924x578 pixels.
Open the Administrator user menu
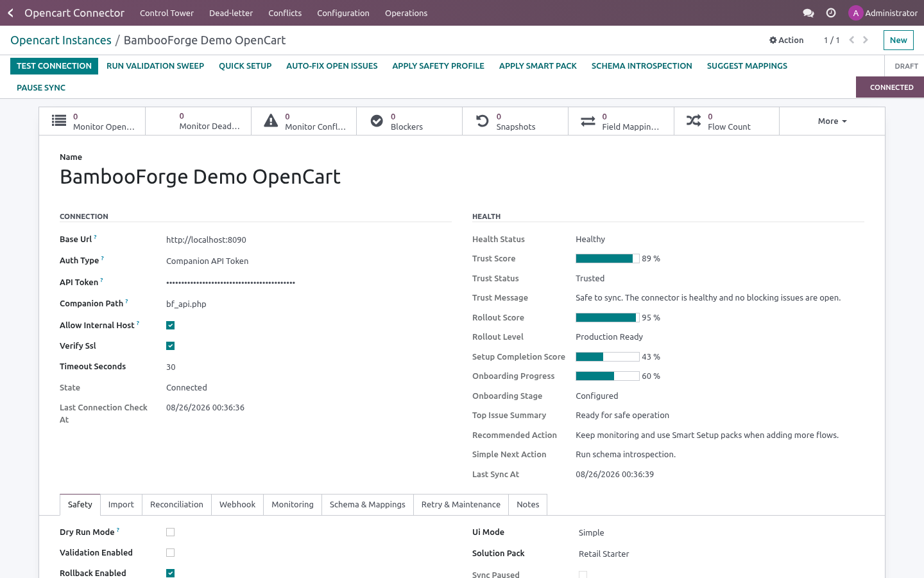(x=883, y=13)
